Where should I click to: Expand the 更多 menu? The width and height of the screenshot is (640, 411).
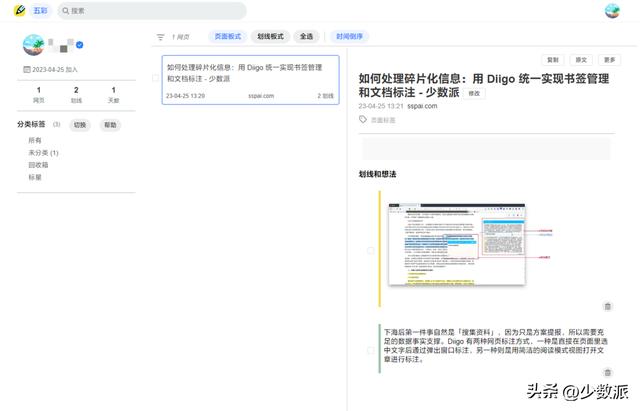pos(609,60)
